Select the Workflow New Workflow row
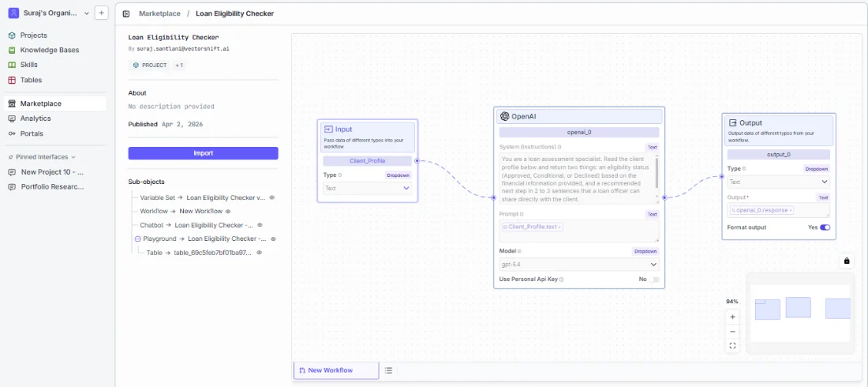 pyautogui.click(x=181, y=211)
